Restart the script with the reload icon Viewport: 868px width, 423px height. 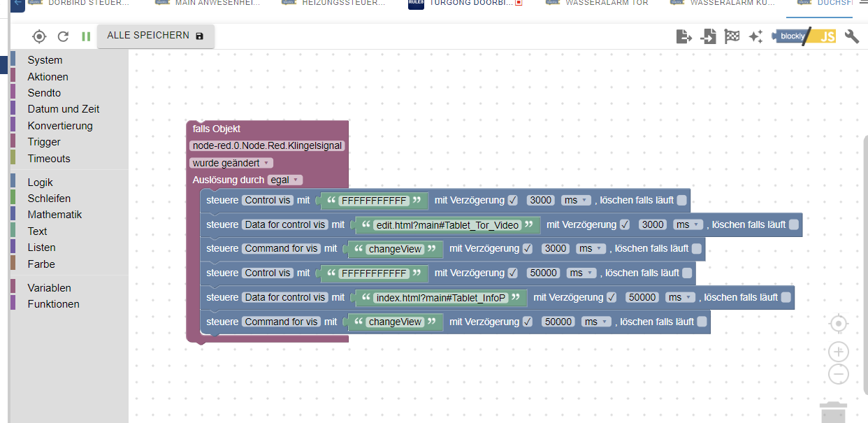click(63, 36)
